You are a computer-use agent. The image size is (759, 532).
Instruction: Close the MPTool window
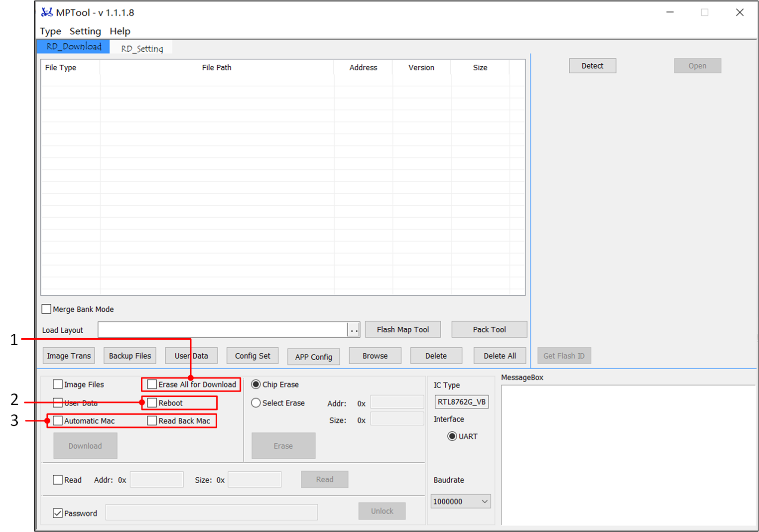point(740,12)
